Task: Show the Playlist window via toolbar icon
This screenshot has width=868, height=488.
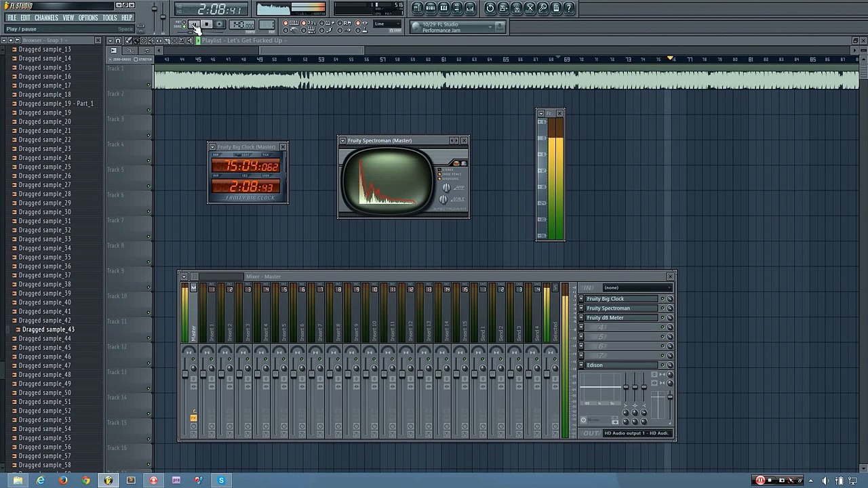Action: pos(418,8)
